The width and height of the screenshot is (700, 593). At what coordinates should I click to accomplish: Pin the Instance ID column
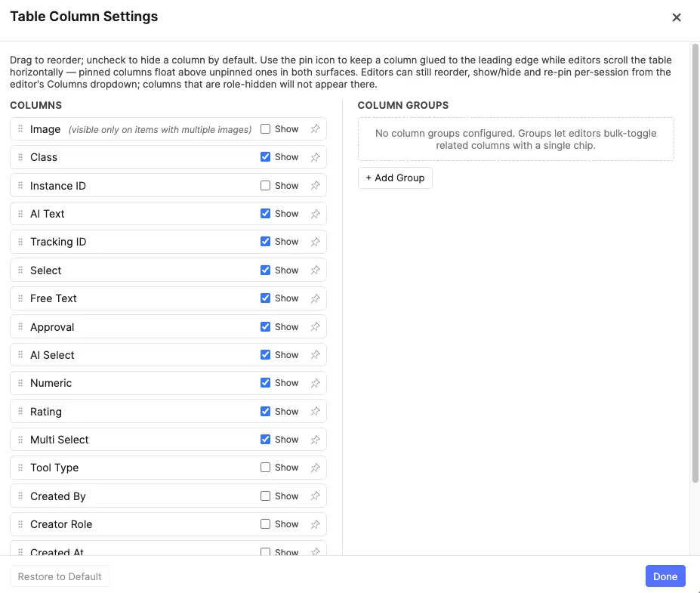click(x=316, y=185)
